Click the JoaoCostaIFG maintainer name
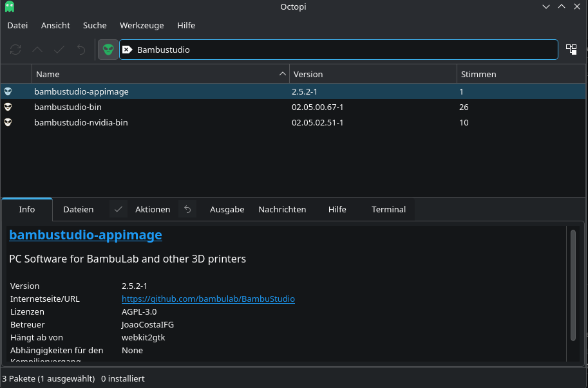Image resolution: width=588 pixels, height=388 pixels. tap(147, 325)
